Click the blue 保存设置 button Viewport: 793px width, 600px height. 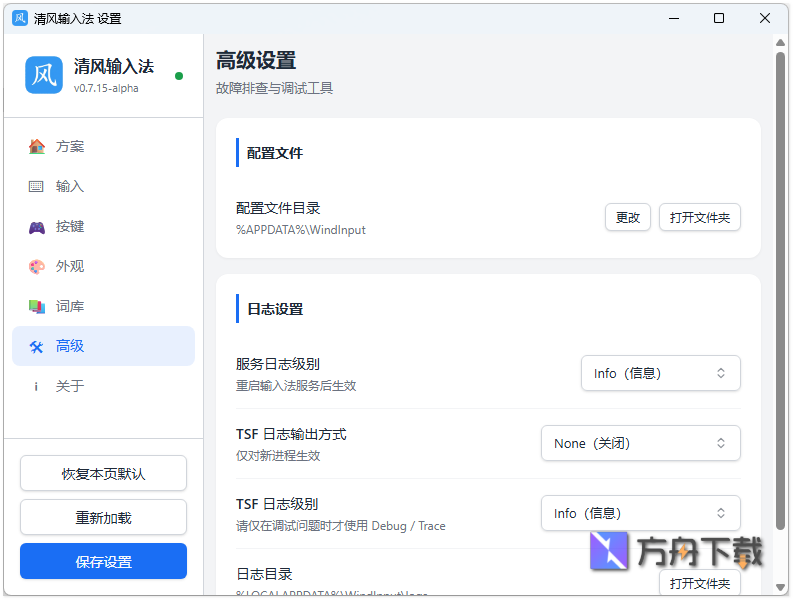pyautogui.click(x=103, y=562)
